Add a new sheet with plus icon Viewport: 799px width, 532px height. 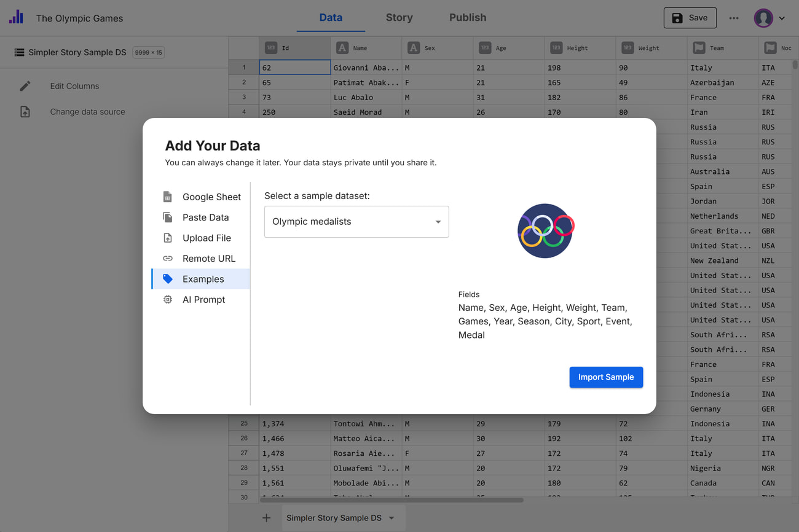click(x=266, y=518)
